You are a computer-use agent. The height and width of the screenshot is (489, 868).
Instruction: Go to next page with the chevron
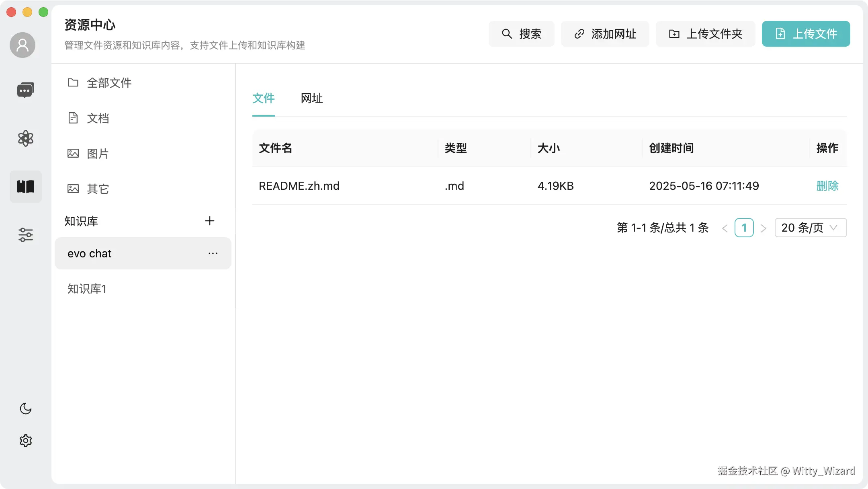[763, 228]
